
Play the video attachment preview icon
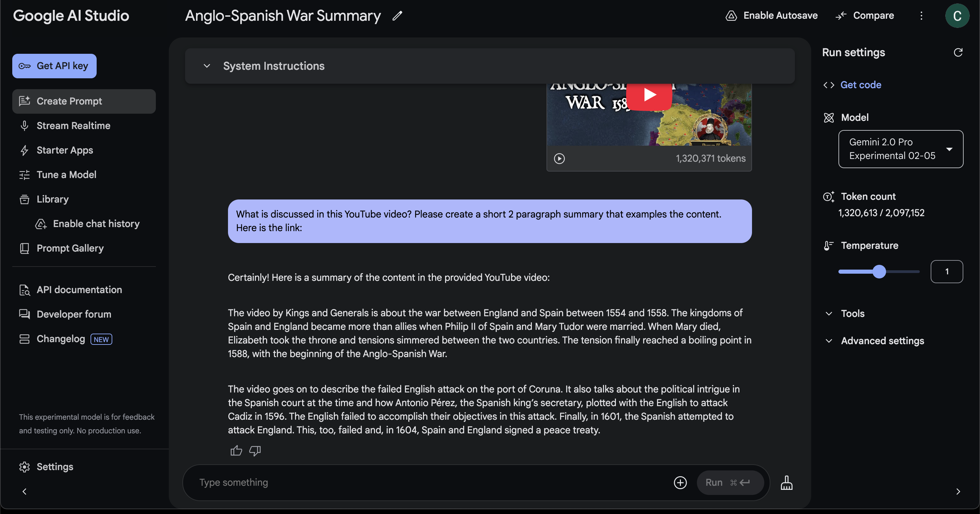(x=559, y=158)
